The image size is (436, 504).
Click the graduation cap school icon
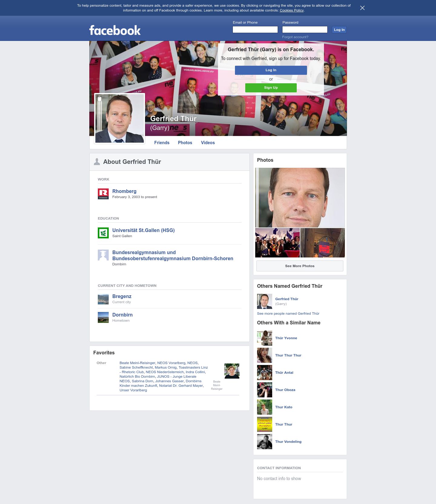coord(103,255)
